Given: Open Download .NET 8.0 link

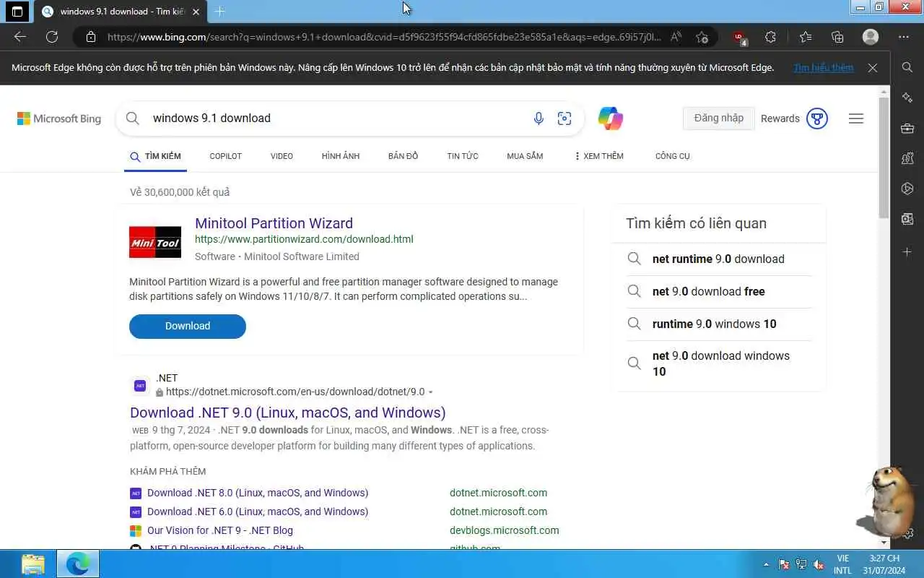Looking at the screenshot, I should pyautogui.click(x=258, y=493).
